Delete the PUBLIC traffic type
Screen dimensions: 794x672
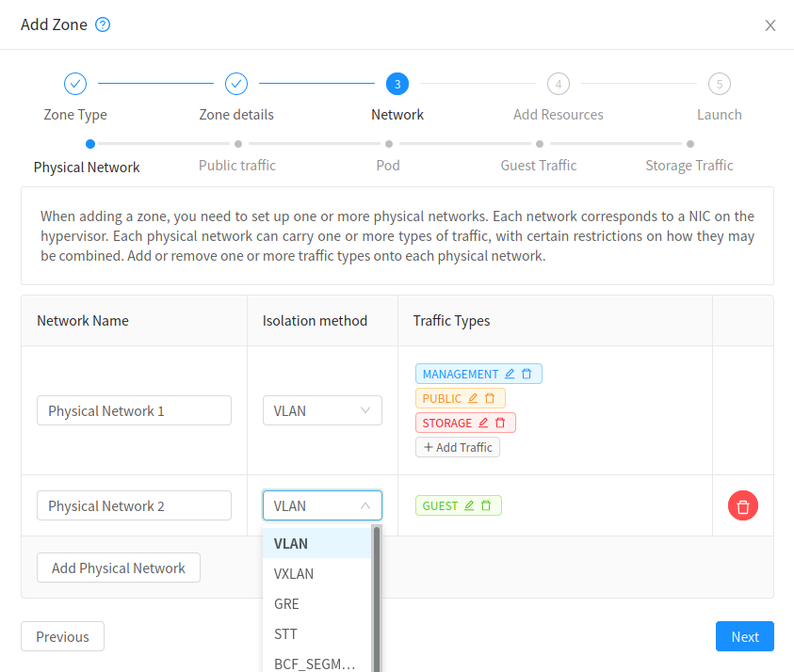(491, 397)
